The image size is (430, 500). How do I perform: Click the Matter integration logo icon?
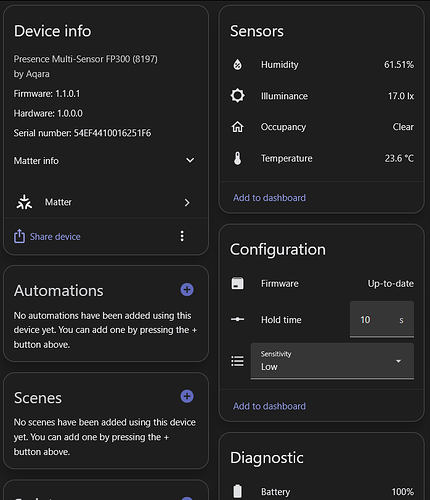click(x=24, y=202)
